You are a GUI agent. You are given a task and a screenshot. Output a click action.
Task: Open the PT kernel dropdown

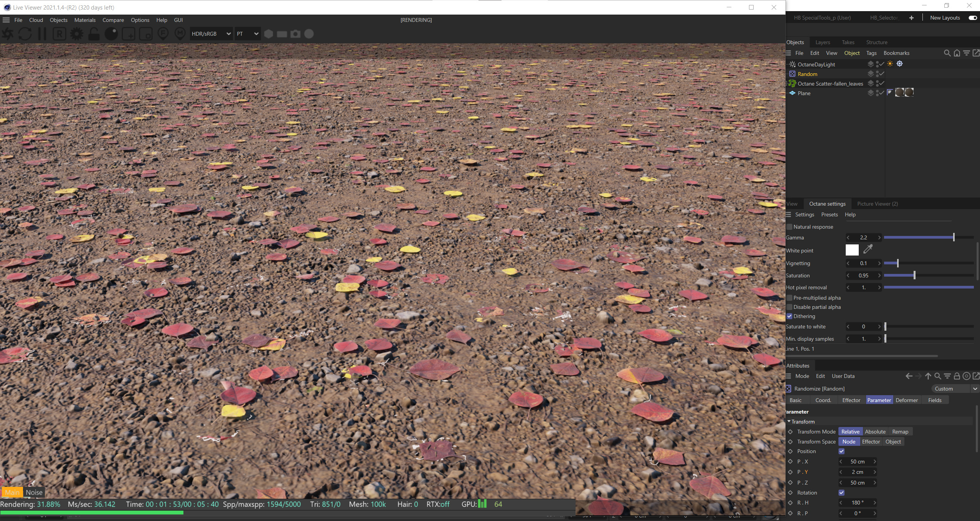tap(247, 34)
